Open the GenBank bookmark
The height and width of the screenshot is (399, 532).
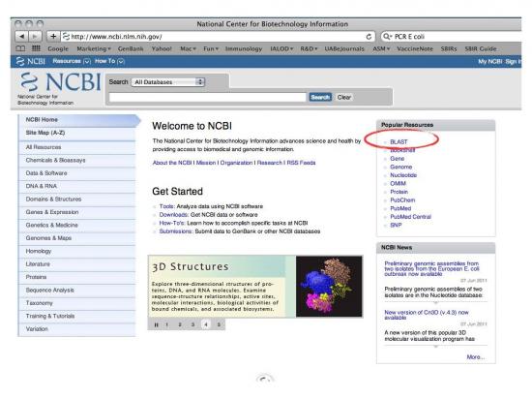tap(131, 48)
